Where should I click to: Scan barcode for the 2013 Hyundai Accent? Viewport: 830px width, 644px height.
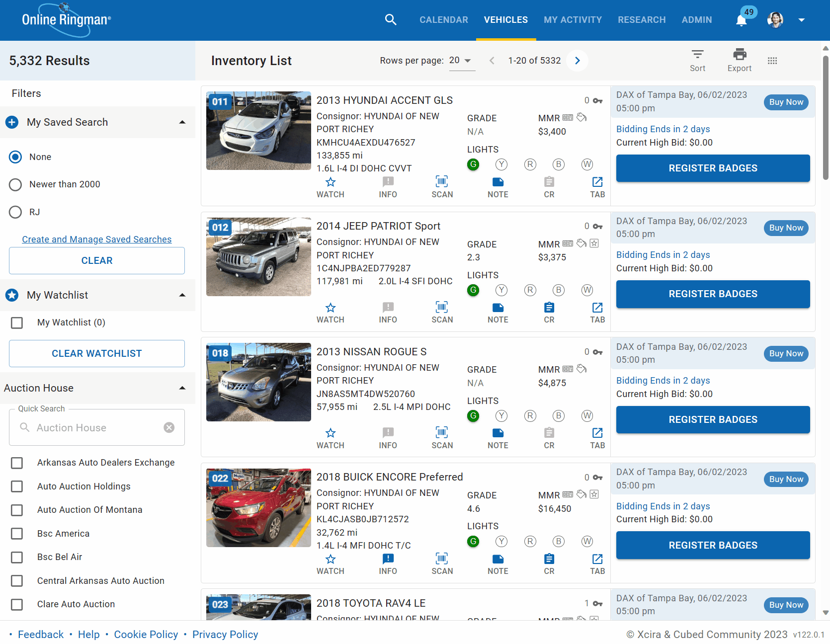(442, 187)
